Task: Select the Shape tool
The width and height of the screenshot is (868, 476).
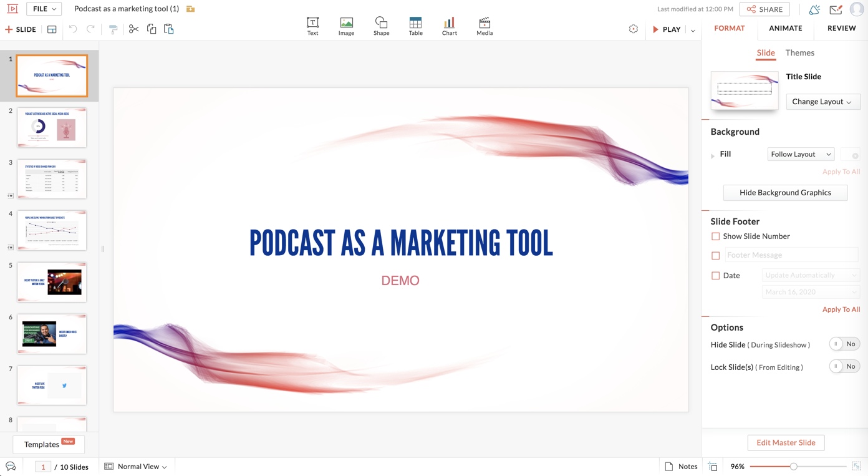Action: [381, 26]
